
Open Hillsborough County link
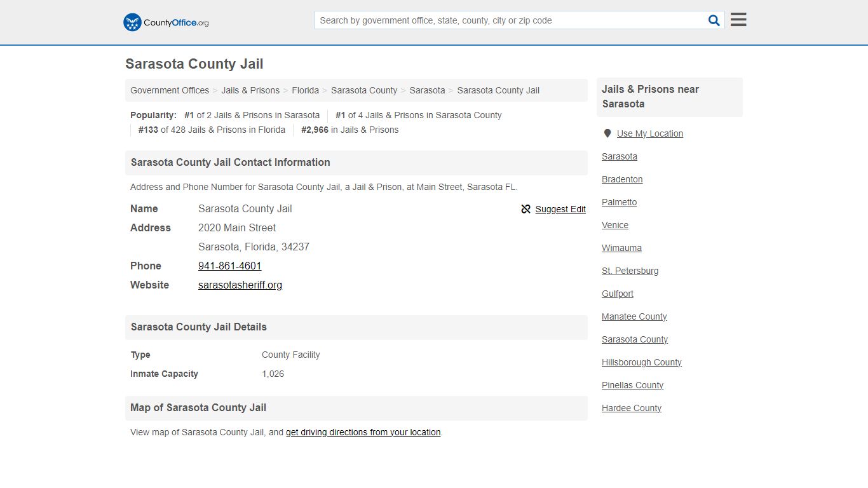tap(642, 362)
